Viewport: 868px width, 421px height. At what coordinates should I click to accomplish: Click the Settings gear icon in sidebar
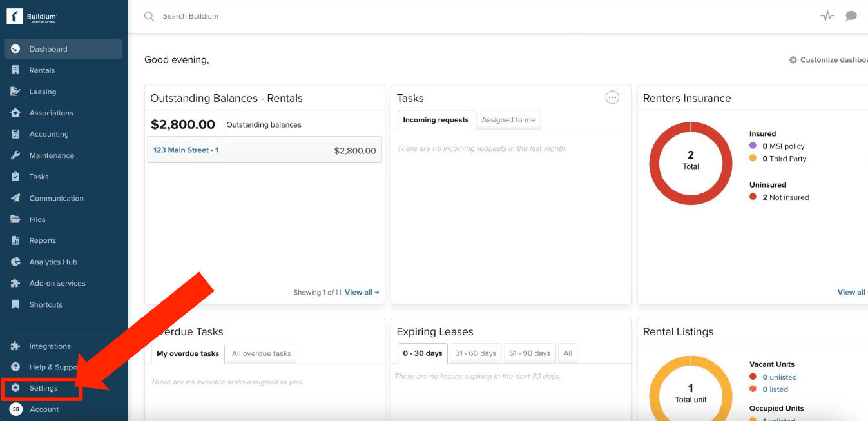(x=15, y=388)
